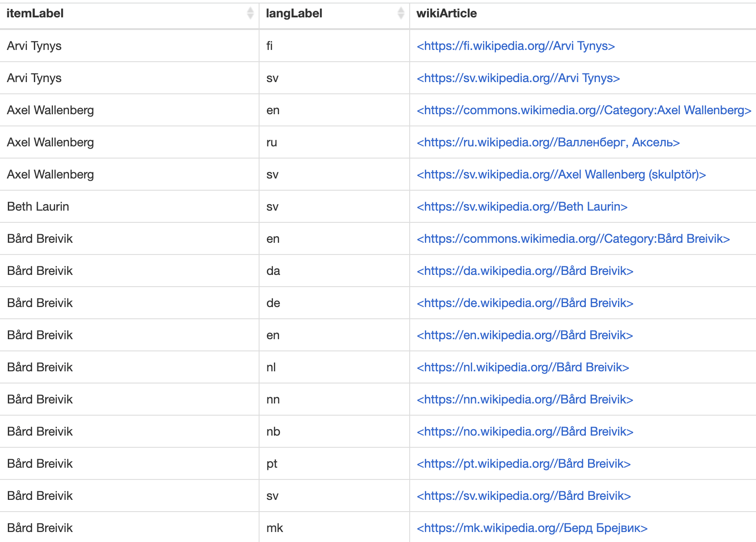Open Swedish Wikipedia link for Arvi Tynys
This screenshot has height=542, width=756.
(518, 78)
